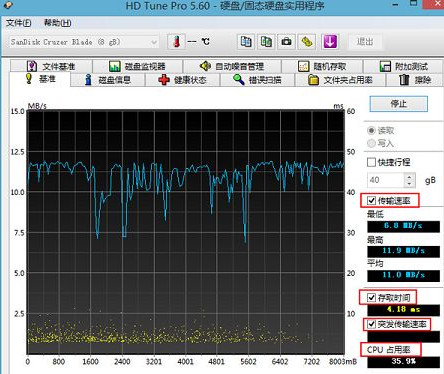
Task: Click the temperature thermometer icon
Action: pos(176,42)
